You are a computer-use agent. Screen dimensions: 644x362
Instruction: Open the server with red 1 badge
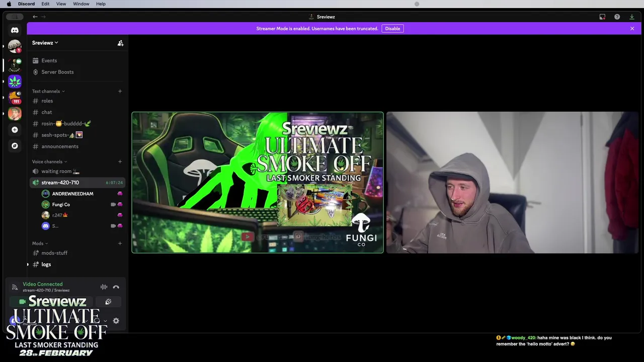(x=15, y=47)
